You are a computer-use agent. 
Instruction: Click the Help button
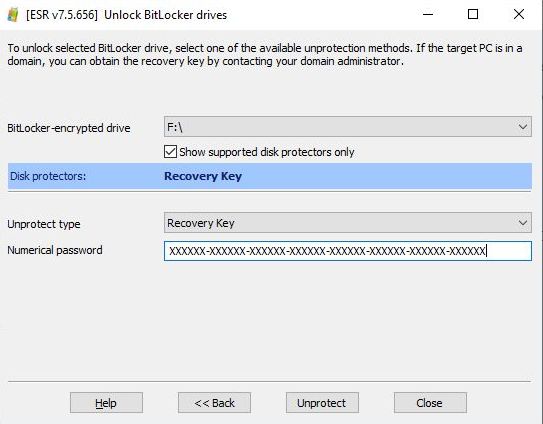tap(106, 403)
